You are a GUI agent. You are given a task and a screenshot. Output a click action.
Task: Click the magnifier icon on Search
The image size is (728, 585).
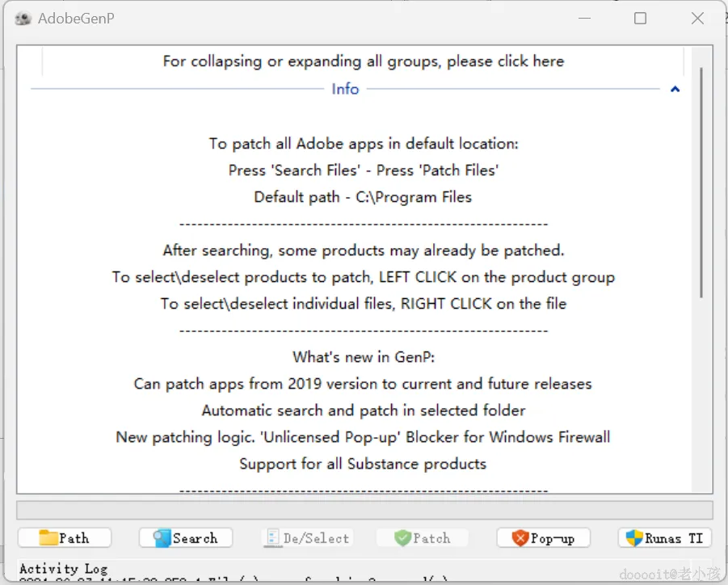[x=162, y=538]
